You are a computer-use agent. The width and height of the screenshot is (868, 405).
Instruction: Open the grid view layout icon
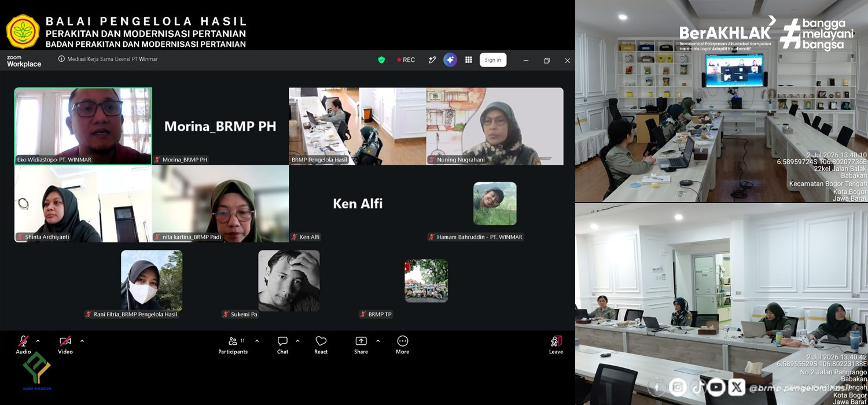coord(469,60)
